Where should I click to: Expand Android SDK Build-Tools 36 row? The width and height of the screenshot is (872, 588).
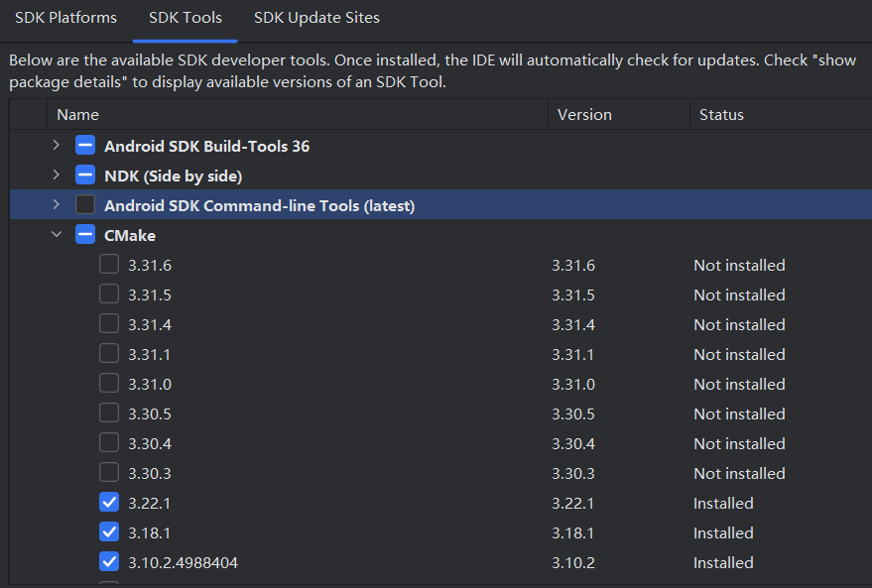click(57, 146)
